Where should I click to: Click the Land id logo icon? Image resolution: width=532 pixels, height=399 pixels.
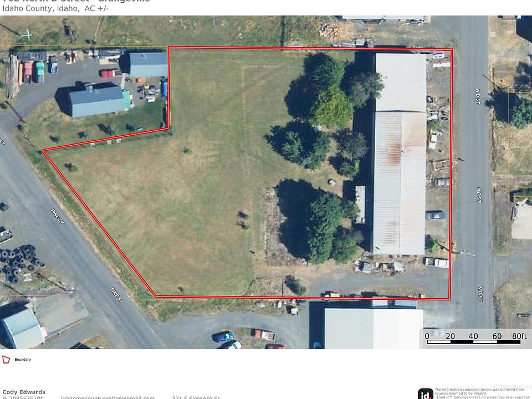(425, 393)
